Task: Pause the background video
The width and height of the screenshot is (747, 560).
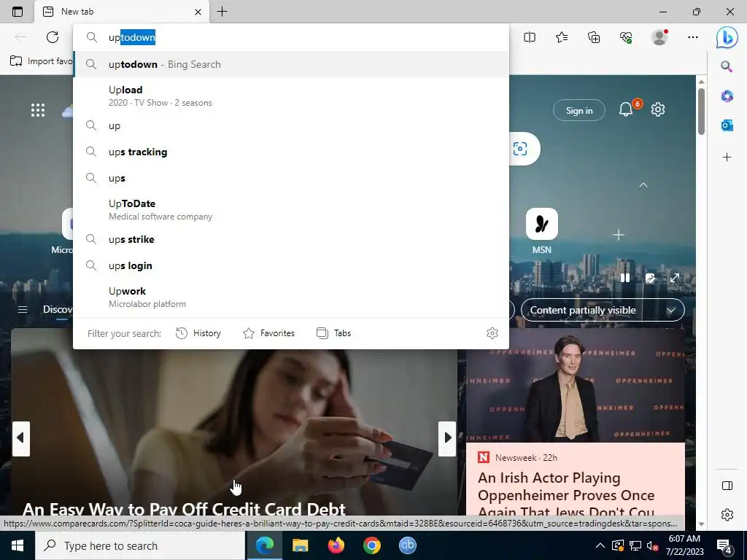Action: tap(625, 278)
